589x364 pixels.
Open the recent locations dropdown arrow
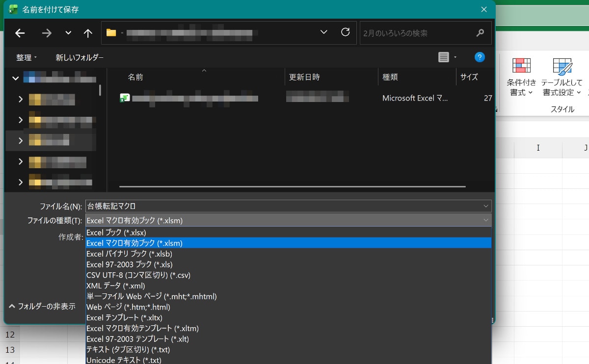click(x=68, y=33)
